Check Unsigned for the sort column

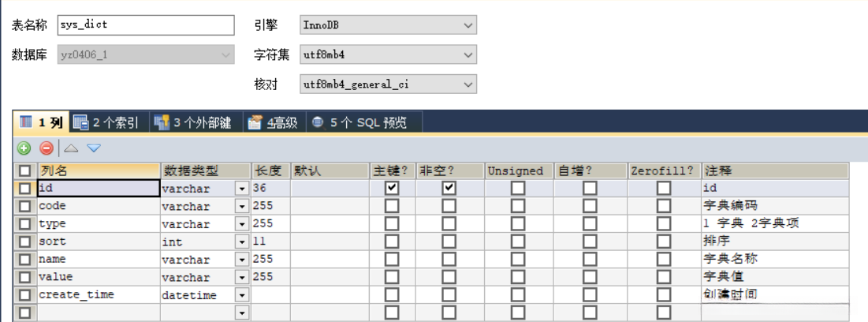(517, 241)
